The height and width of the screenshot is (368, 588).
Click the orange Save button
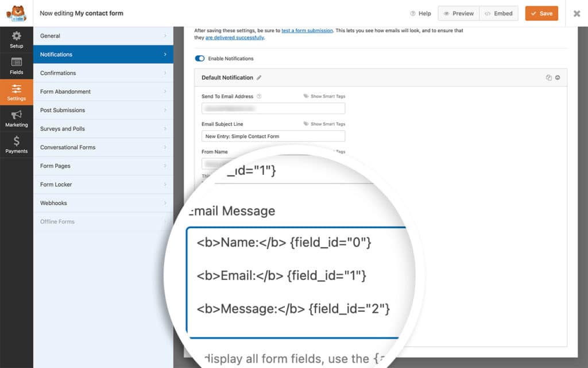pos(541,13)
